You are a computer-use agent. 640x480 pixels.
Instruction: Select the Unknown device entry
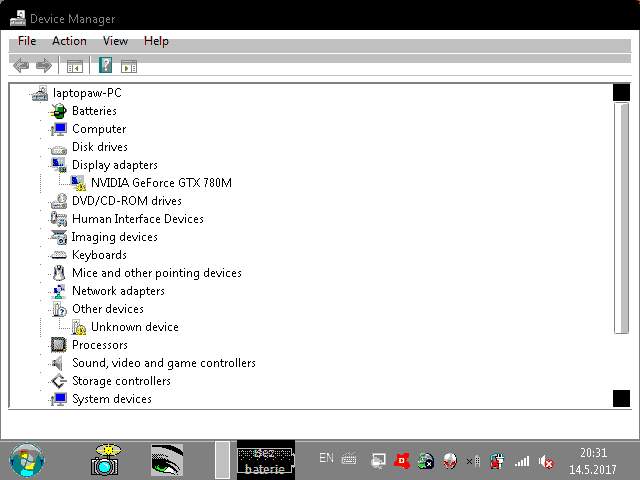135,327
